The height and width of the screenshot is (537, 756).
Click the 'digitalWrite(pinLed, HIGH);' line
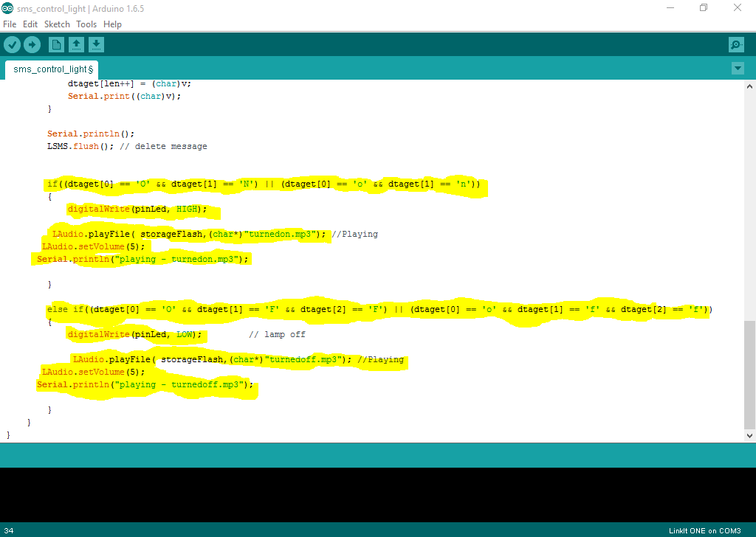click(137, 209)
